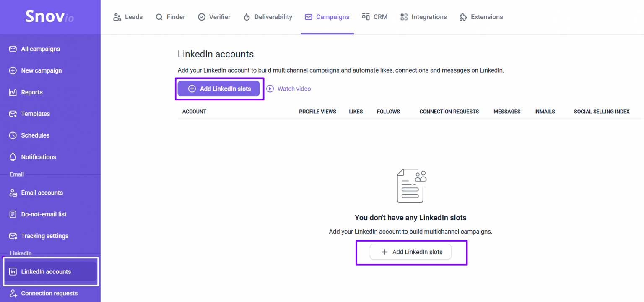644x302 pixels.
Task: Click the Snov.io logo
Action: pyautogui.click(x=49, y=16)
